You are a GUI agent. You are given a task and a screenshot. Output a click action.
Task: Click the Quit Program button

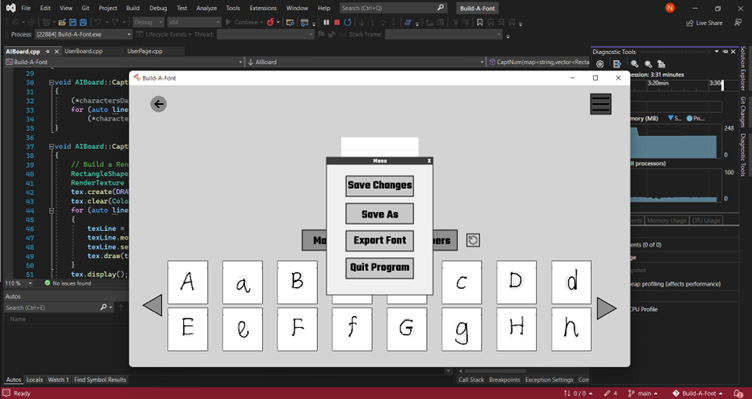(x=379, y=268)
